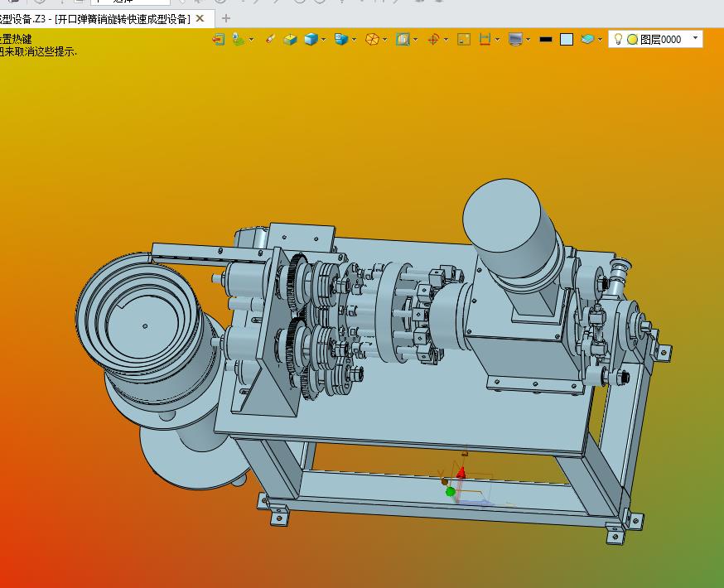Click the view orientation cube icon
This screenshot has height=588, width=724.
point(340,39)
